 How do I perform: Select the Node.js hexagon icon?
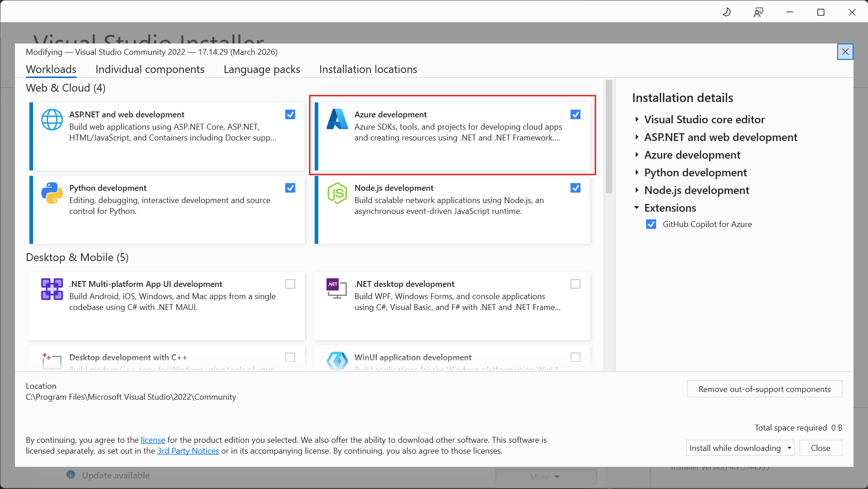[x=337, y=193]
